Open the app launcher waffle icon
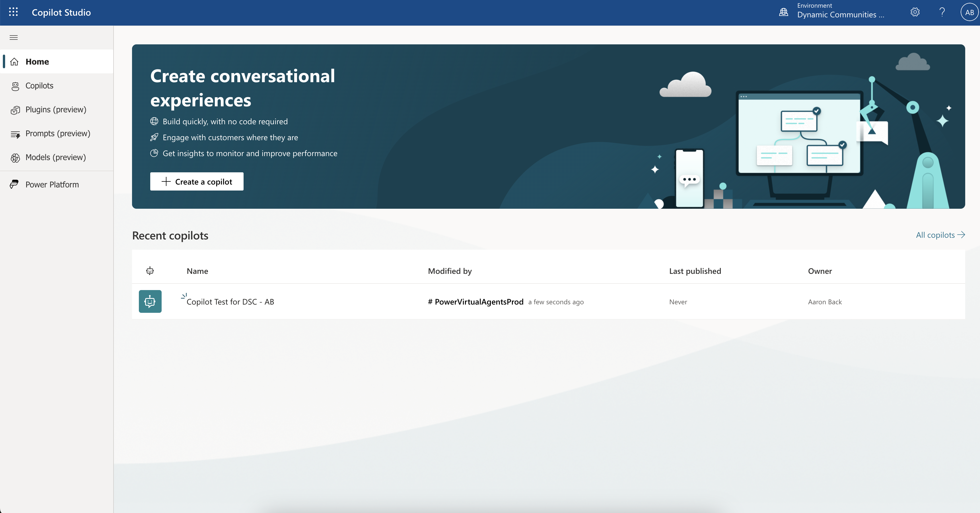The image size is (980, 513). 13,12
